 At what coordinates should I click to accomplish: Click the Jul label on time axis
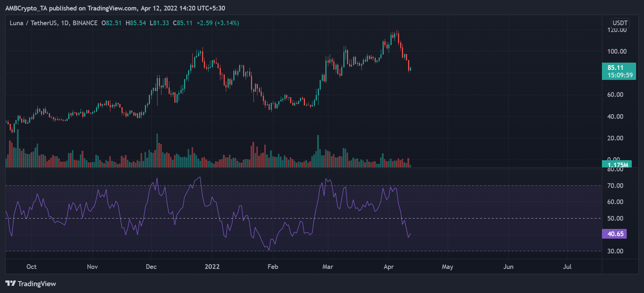click(x=567, y=266)
